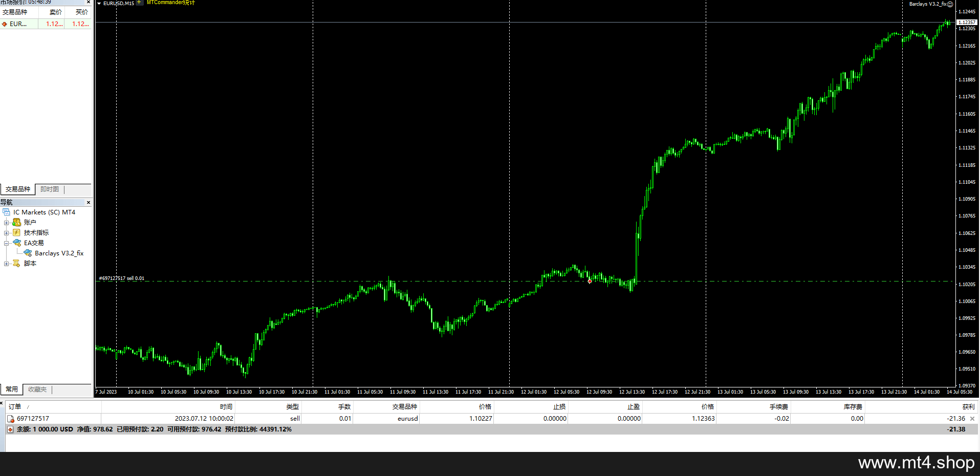This screenshot has width=980, height=476.
Task: Click the balance row icon beside 余额
Action: [x=10, y=429]
